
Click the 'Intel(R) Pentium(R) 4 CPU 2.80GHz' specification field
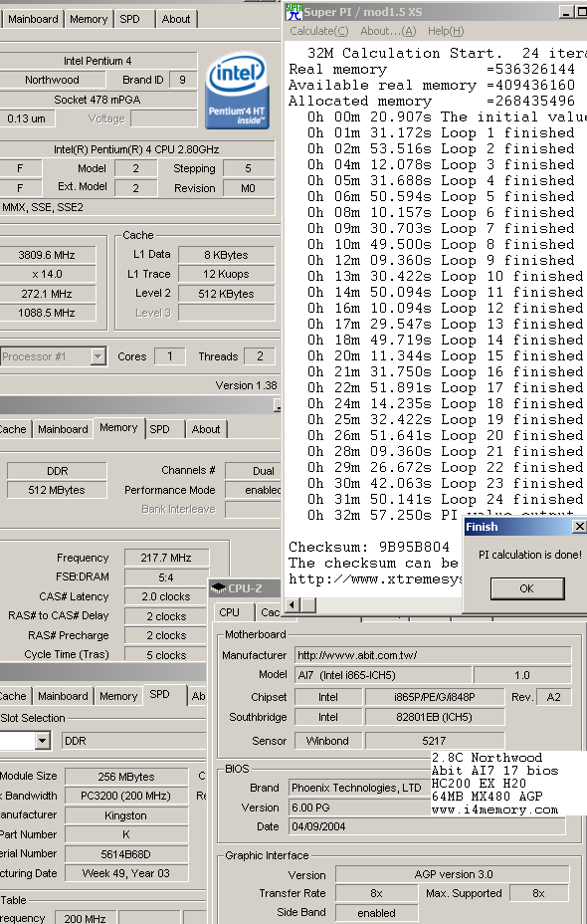(136, 149)
